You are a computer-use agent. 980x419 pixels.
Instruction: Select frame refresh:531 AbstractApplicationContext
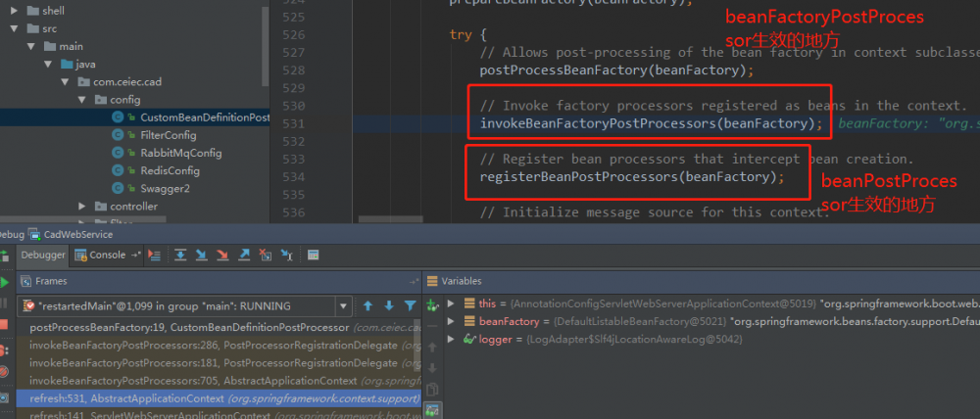[x=218, y=398]
